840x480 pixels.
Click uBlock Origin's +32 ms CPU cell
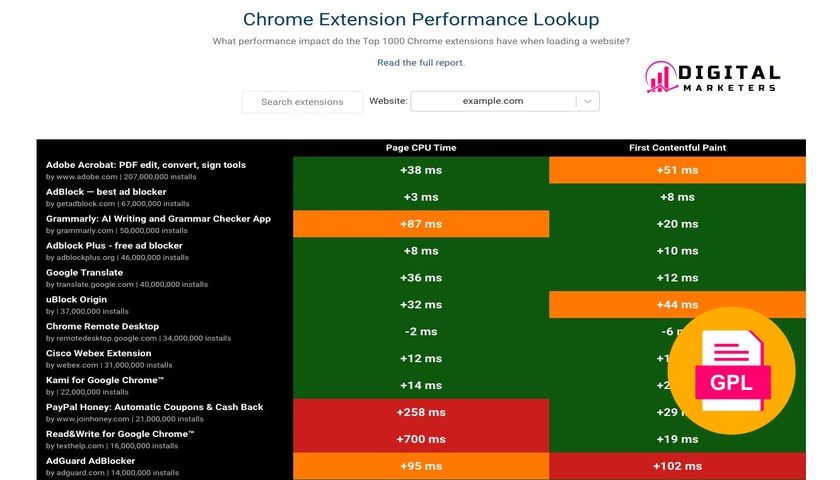421,304
